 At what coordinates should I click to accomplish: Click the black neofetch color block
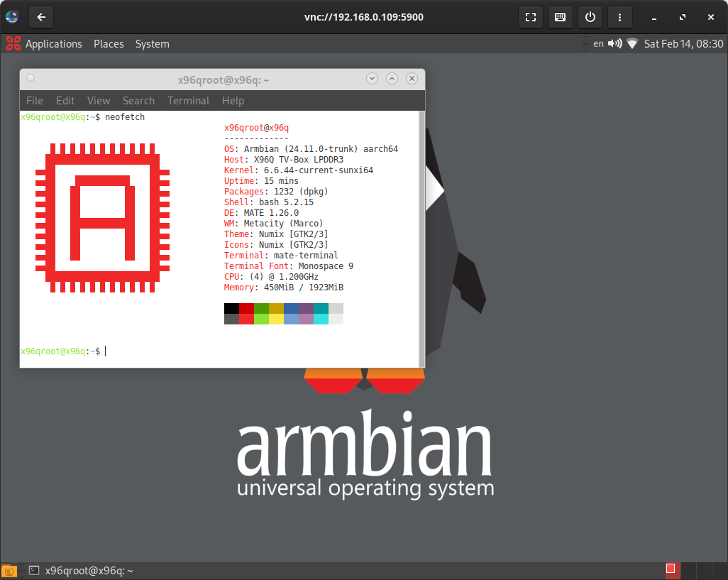(x=232, y=308)
